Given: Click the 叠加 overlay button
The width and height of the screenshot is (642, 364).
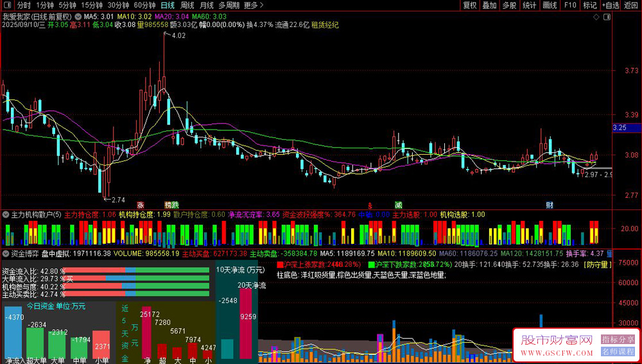Looking at the screenshot, I should click(489, 5).
